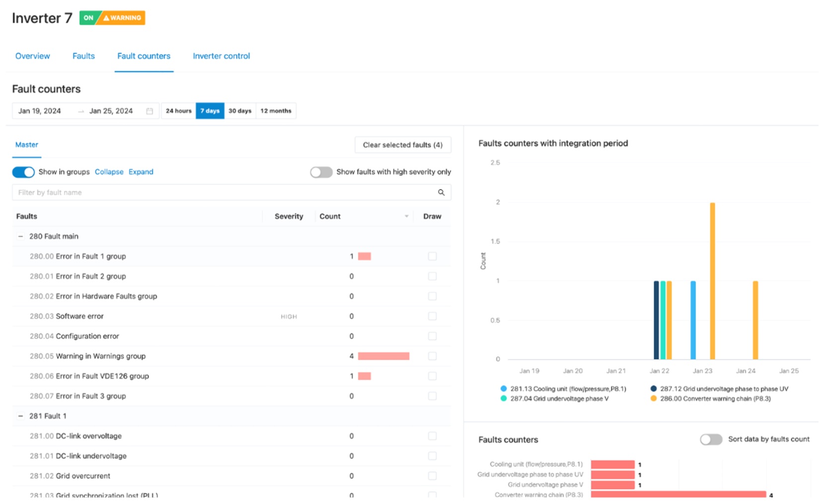
Task: Check Draw box for 280.03 Software error
Action: [x=432, y=316]
